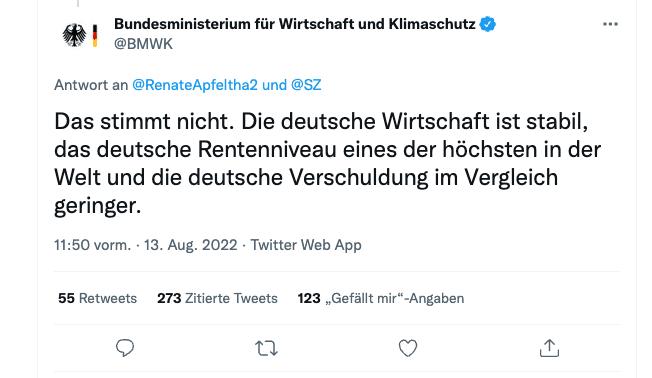Open the federal eagle profile avatar

pyautogui.click(x=74, y=35)
